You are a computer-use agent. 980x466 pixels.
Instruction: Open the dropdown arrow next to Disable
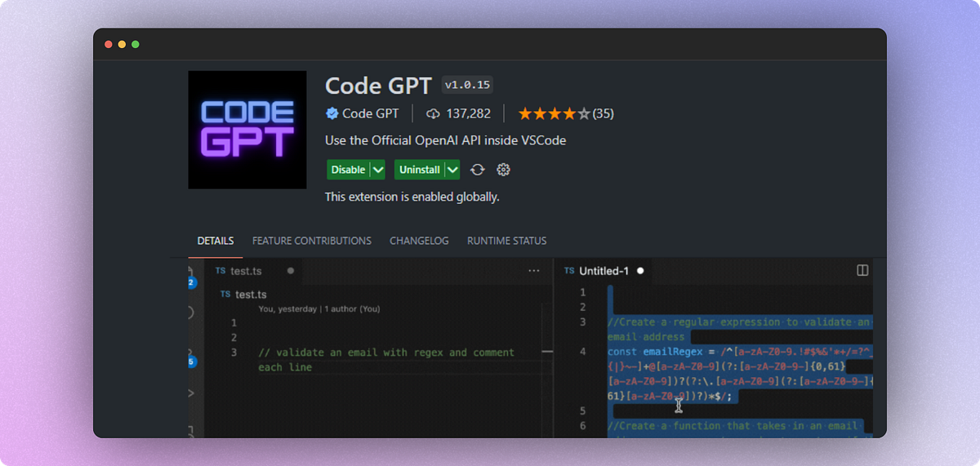tap(377, 170)
